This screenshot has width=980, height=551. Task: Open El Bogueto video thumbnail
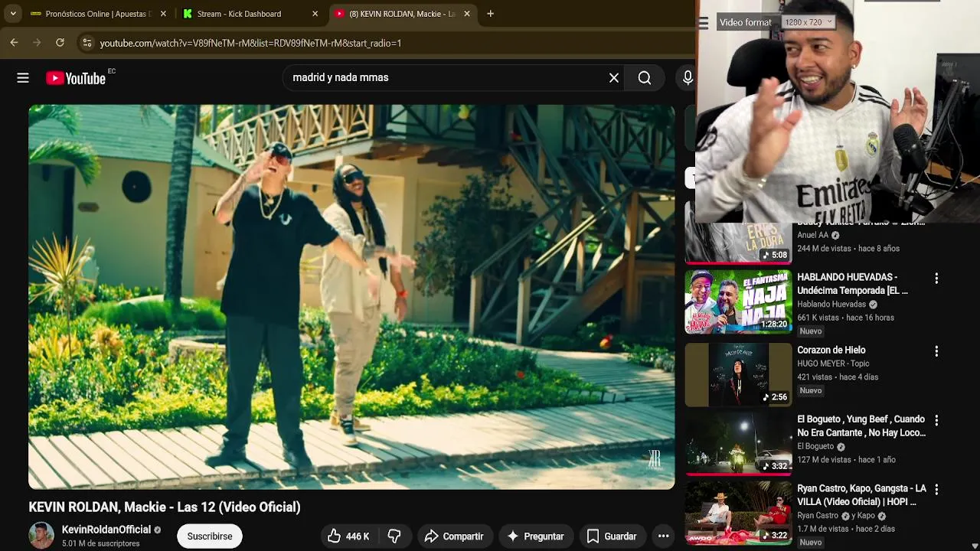738,444
